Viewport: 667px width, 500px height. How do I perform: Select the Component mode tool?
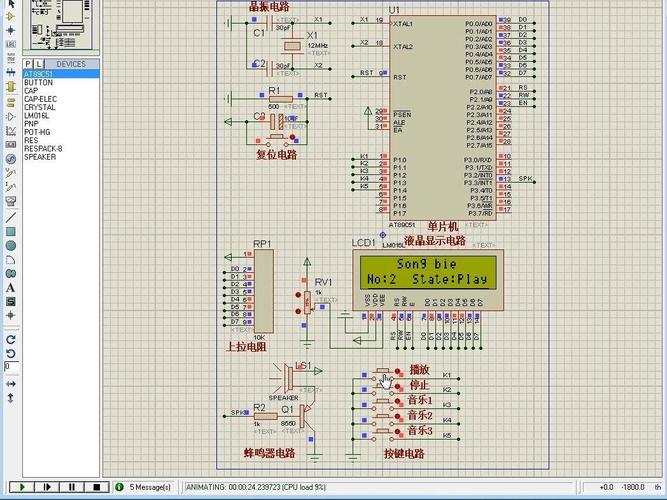pyautogui.click(x=10, y=15)
